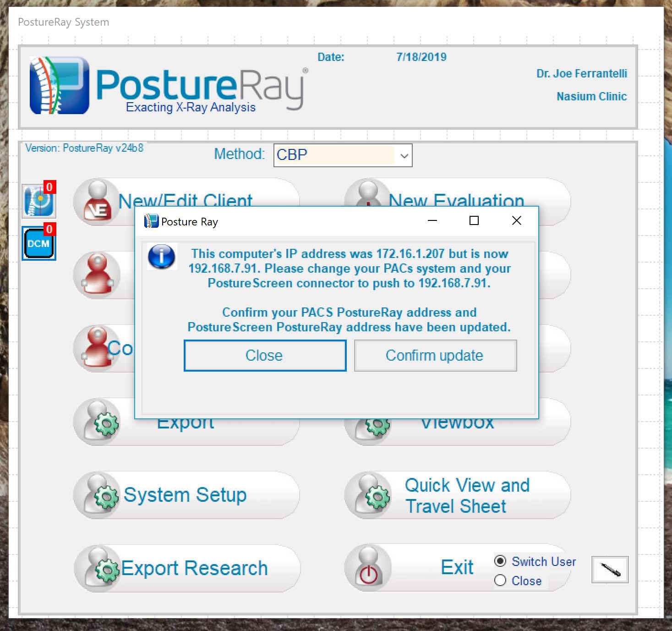
Task: Click the pen icon button at bottom right
Action: pyautogui.click(x=610, y=570)
